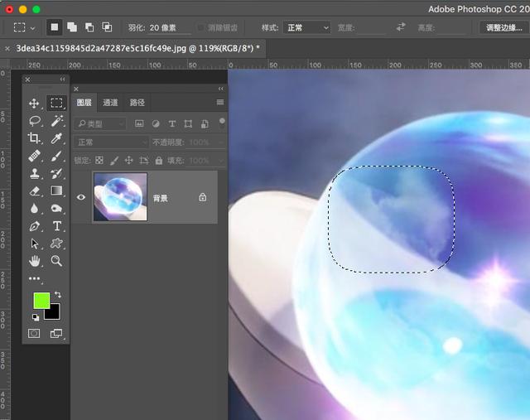Select the Sponge tool
530x420 pixels.
point(56,208)
